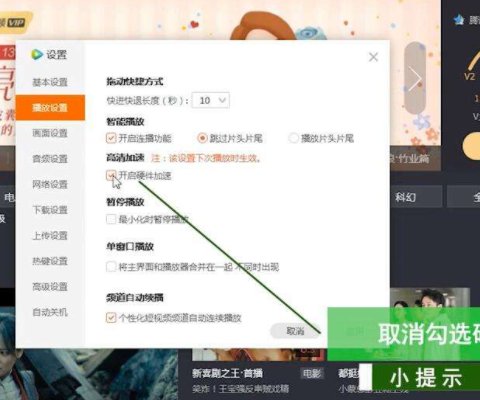Go to 网络设置 tab
The image size is (480, 400).
(x=50, y=184)
